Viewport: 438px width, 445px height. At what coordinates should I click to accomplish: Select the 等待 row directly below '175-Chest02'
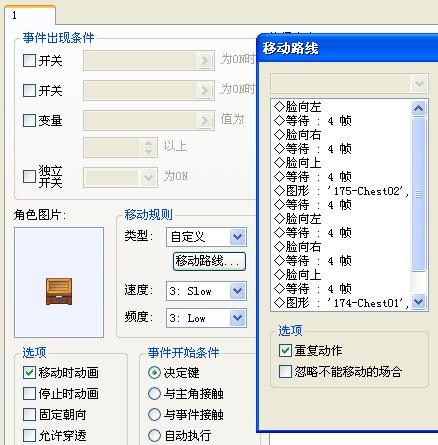coord(341,205)
